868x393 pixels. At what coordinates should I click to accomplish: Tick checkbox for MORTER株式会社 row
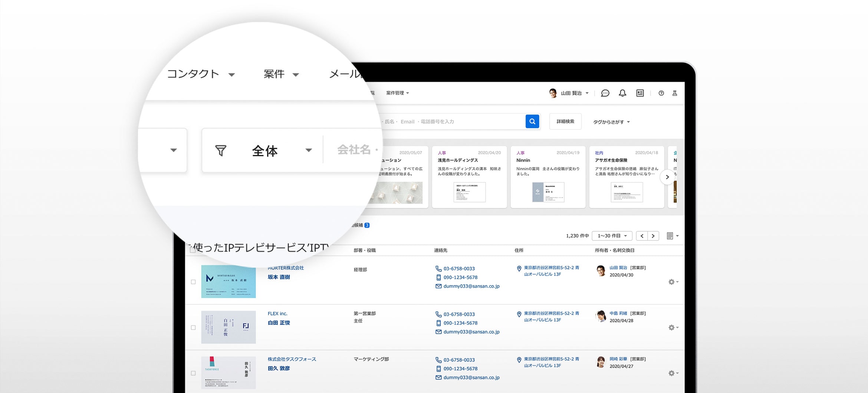[193, 282]
